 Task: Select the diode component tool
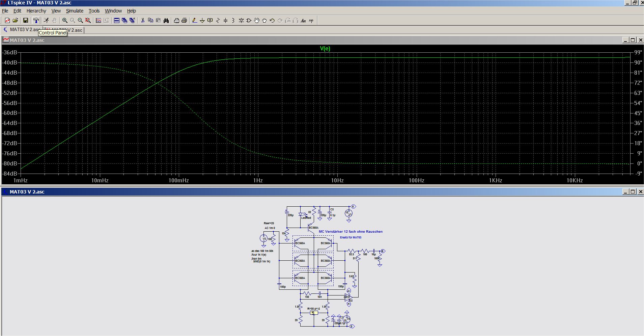click(x=241, y=21)
